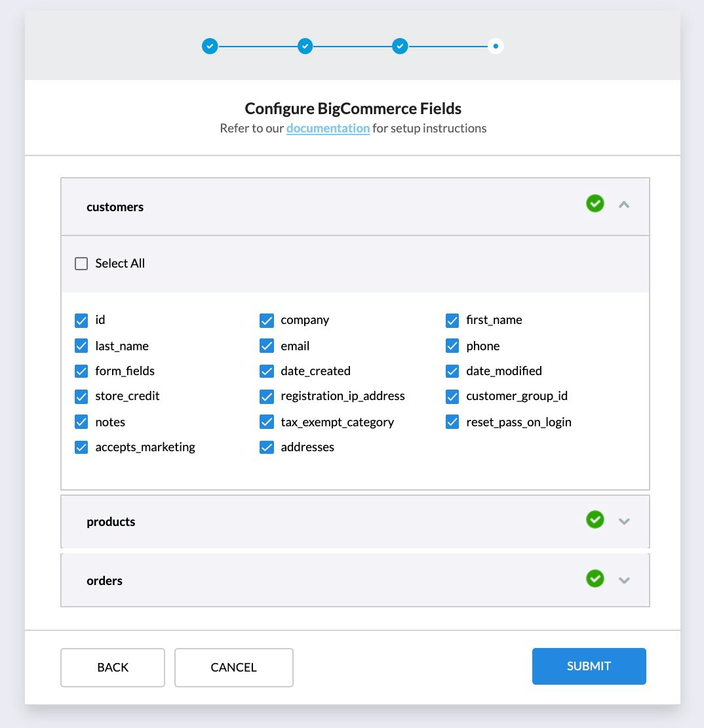
Task: Turn off the addresses checkbox
Action: pyautogui.click(x=267, y=447)
